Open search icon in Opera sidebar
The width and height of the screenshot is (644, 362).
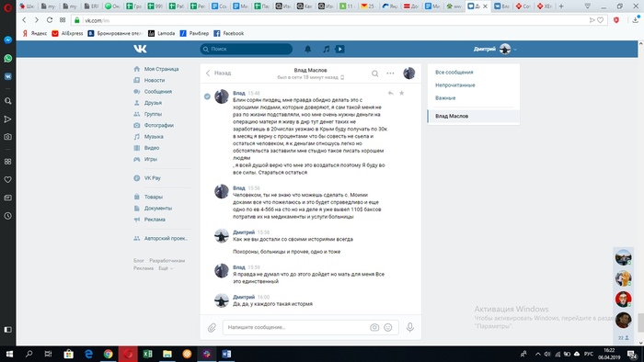7,101
